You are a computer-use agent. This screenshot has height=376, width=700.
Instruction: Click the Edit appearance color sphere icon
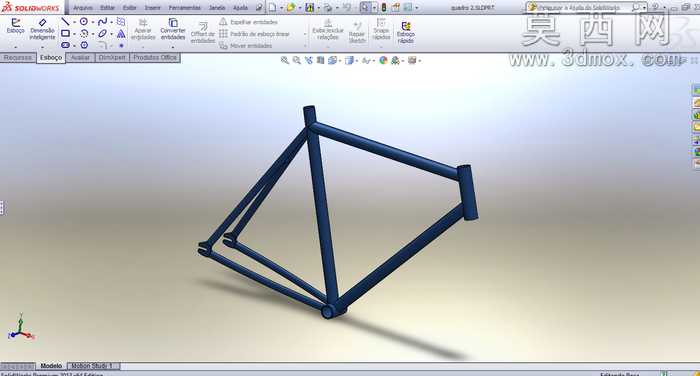click(383, 60)
